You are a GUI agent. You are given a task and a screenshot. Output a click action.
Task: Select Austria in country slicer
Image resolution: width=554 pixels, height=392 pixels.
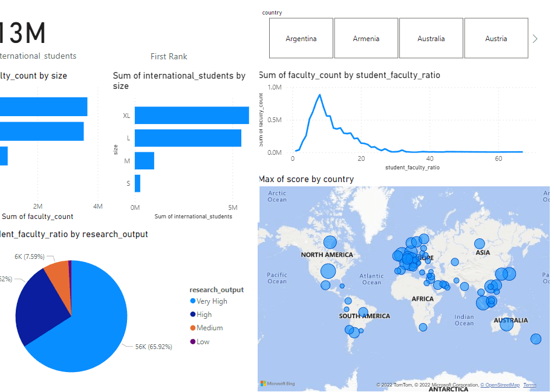coord(496,38)
